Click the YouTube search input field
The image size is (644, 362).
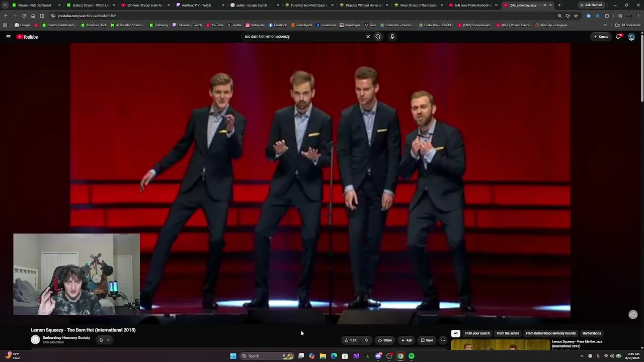pos(302,37)
